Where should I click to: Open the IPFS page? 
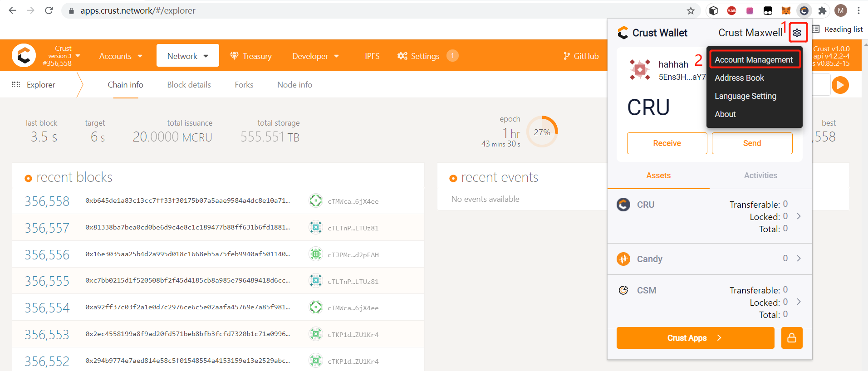click(x=372, y=56)
